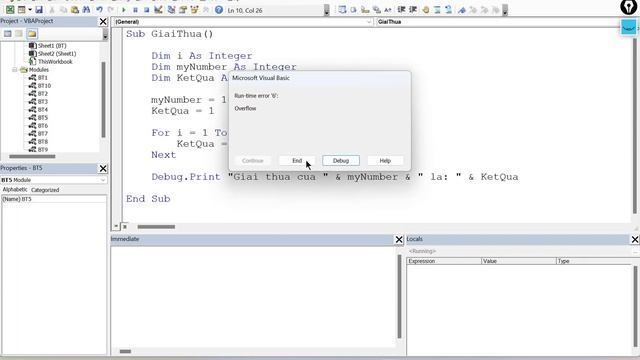Click the Paste toolbar icon
This screenshot has width=640, height=360.
[75, 10]
